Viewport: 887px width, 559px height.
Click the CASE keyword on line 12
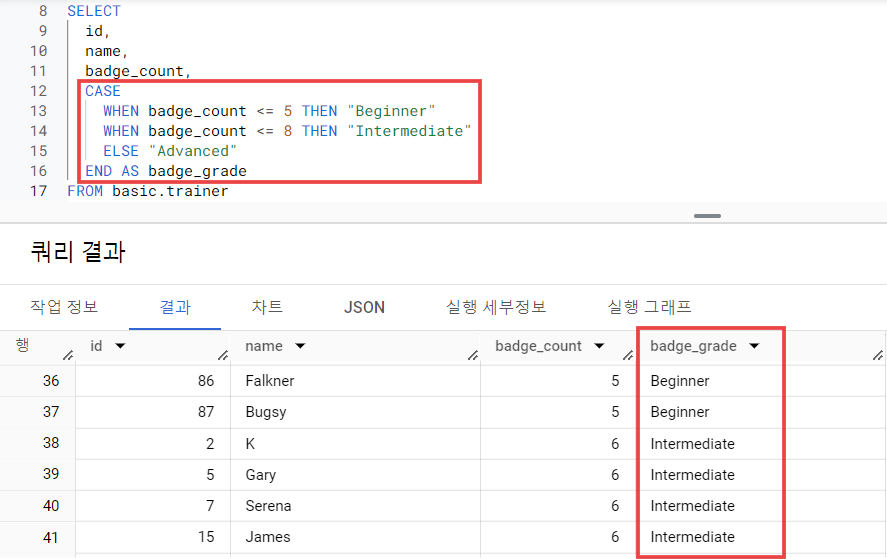pyautogui.click(x=103, y=91)
